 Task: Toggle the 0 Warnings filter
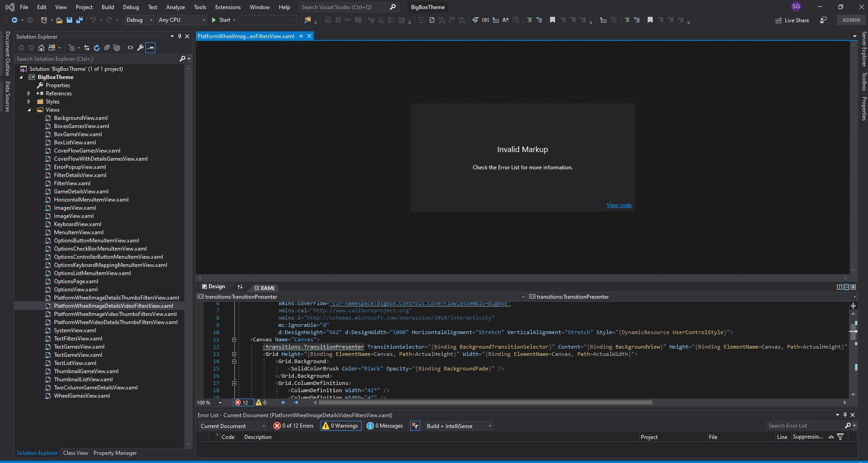tap(341, 426)
